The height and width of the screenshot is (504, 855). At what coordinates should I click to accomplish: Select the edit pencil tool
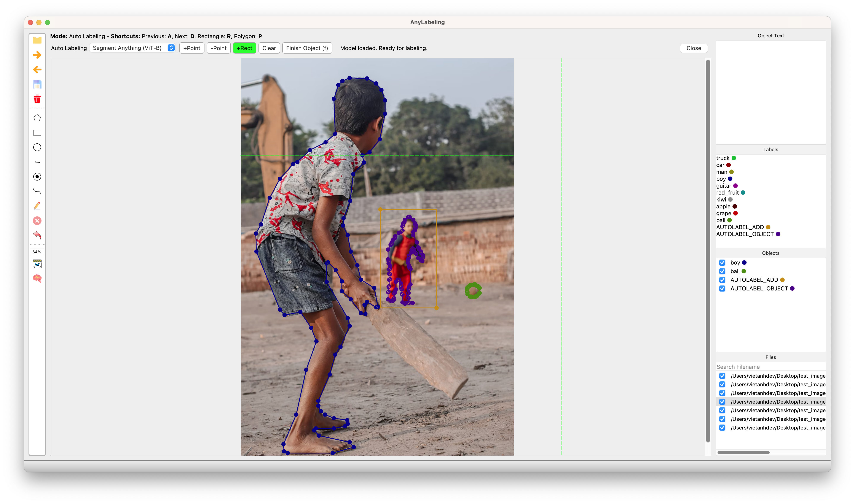[37, 206]
